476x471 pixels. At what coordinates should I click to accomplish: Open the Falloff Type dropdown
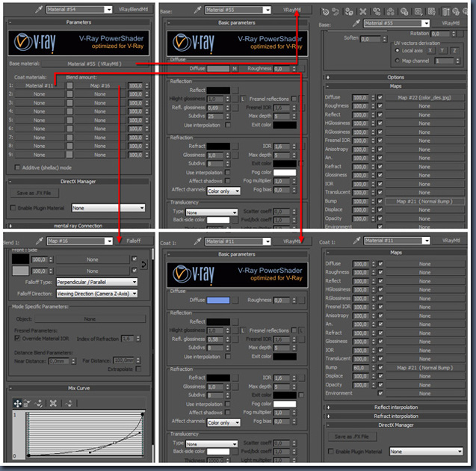click(97, 282)
